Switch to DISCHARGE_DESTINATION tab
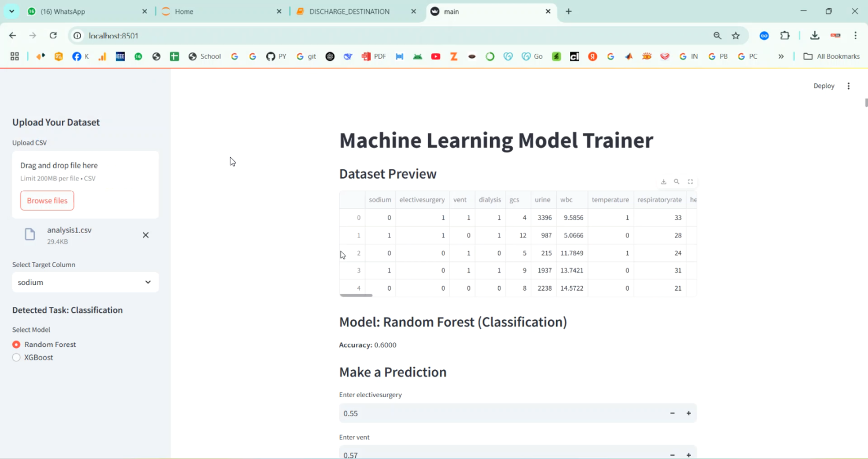The image size is (868, 459). coord(350,12)
